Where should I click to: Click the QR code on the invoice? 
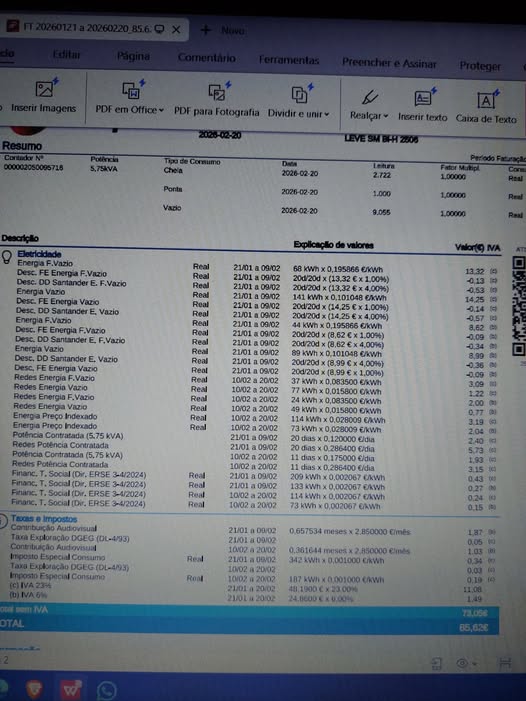click(519, 306)
